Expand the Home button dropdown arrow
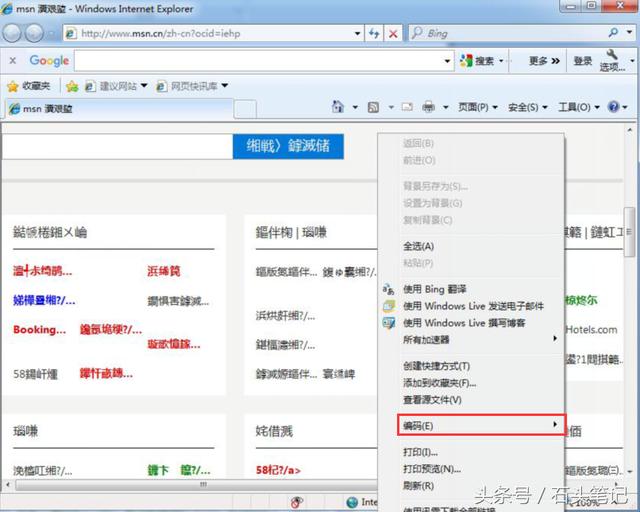 355,107
